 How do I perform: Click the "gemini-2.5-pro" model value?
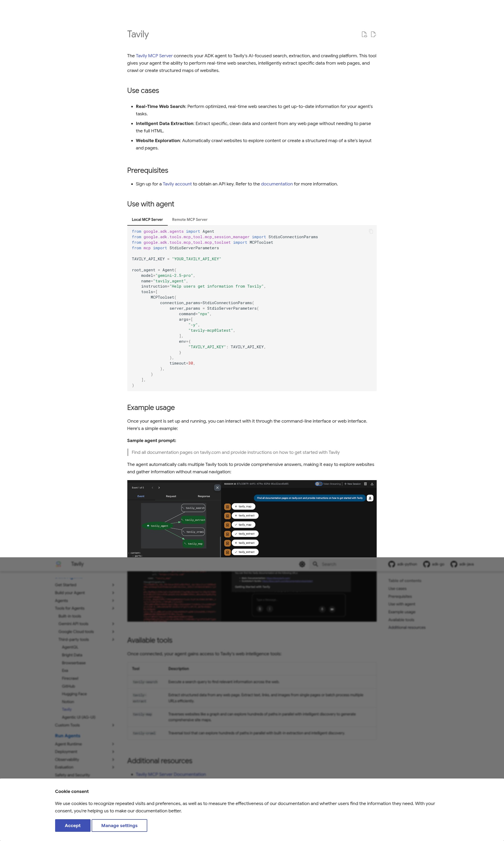point(174,276)
